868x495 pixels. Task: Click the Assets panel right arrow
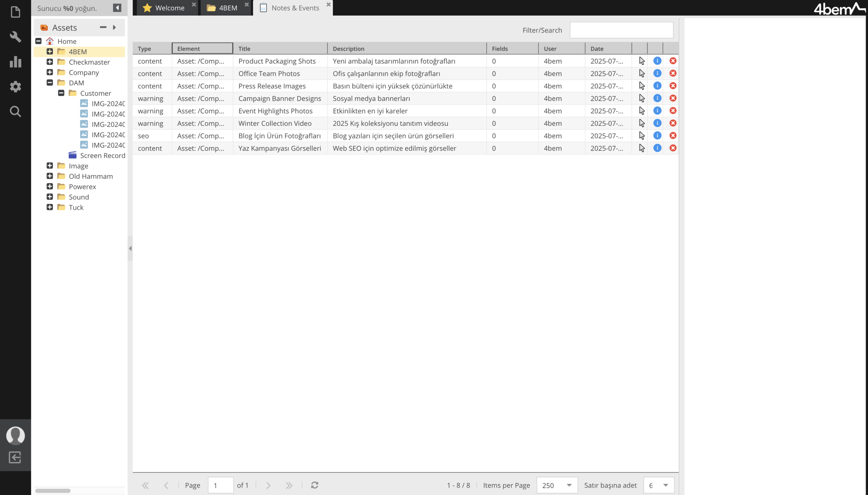[114, 27]
